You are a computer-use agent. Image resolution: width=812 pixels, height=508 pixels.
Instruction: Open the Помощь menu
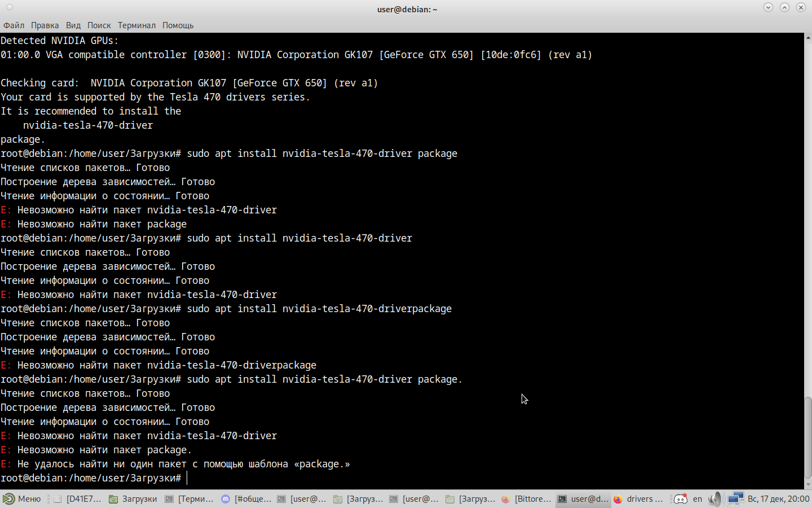point(178,25)
